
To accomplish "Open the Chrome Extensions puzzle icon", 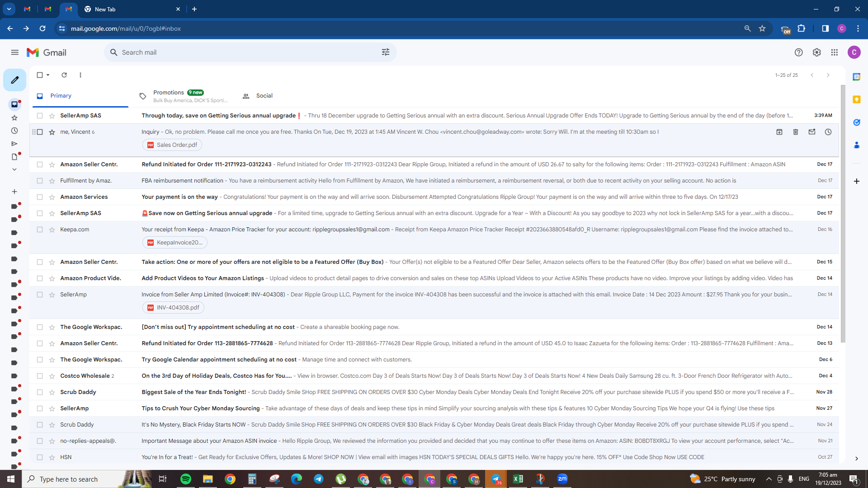I will click(801, 28).
